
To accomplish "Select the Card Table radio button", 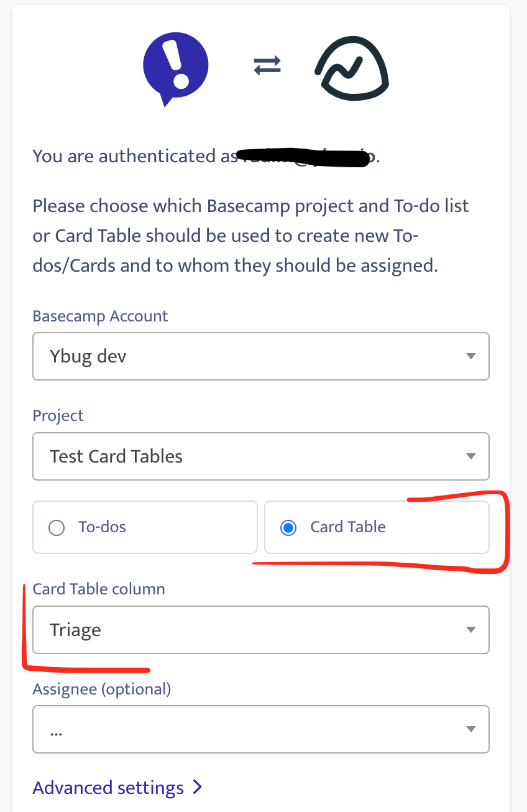I will [288, 528].
